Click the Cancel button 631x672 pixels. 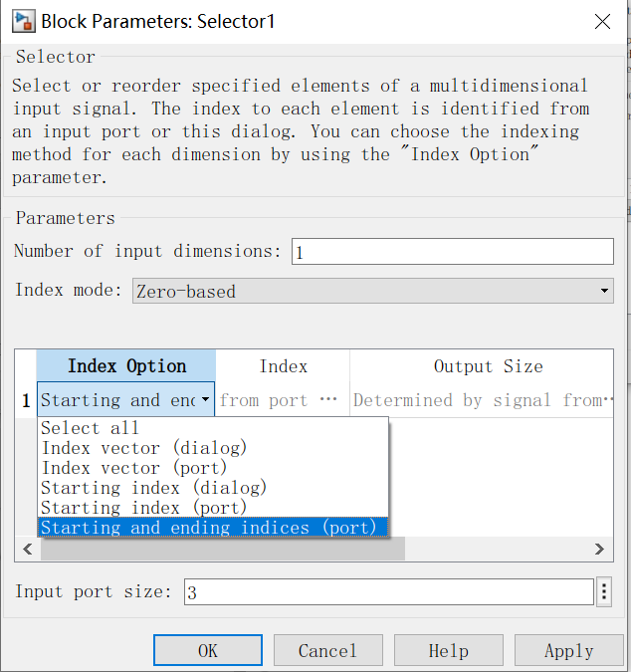point(327,650)
